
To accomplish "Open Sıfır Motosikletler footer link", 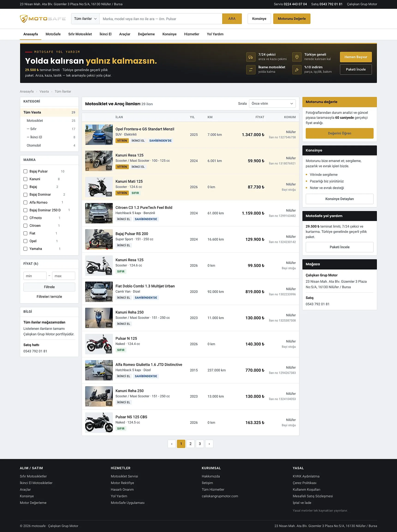I will coord(33,476).
